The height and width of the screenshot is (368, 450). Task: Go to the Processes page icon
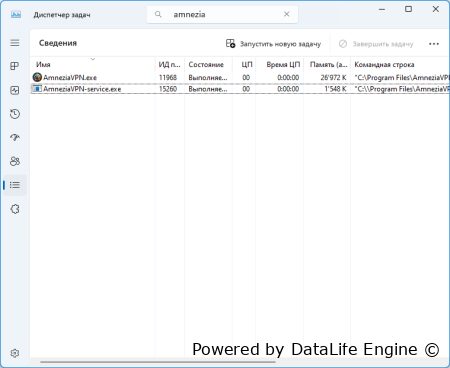click(15, 66)
